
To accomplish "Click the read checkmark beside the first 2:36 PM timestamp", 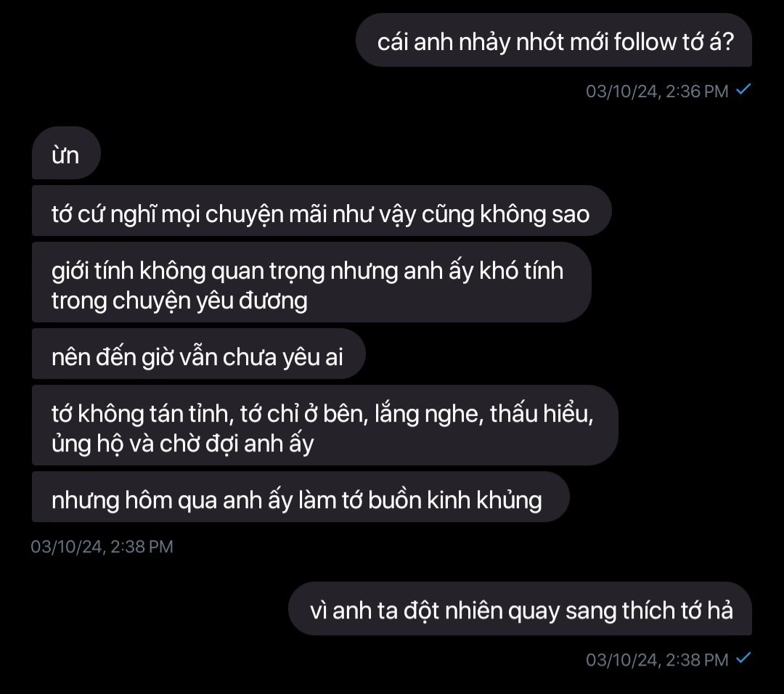I will coord(743,89).
